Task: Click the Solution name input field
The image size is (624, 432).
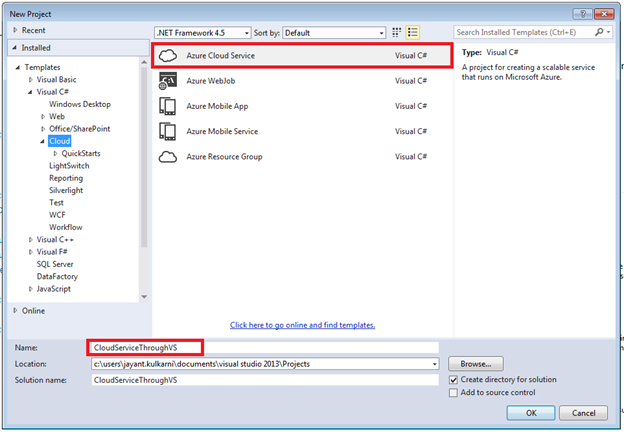Action: coord(265,380)
